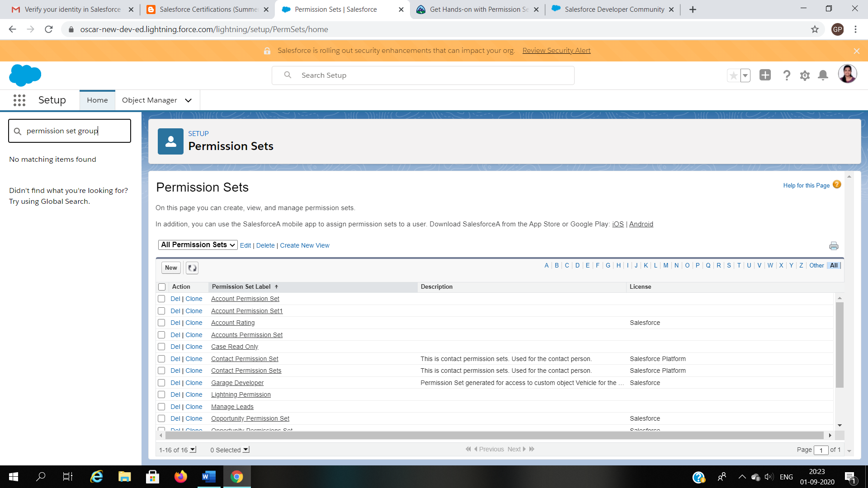Open the Review Security Alert link
Screen dimensions: 868x488
point(556,51)
